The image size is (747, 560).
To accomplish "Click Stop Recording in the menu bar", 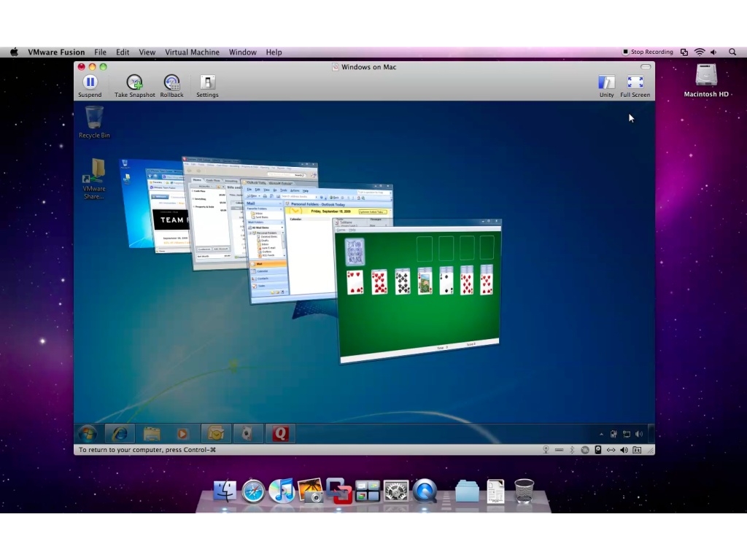I will coord(648,52).
